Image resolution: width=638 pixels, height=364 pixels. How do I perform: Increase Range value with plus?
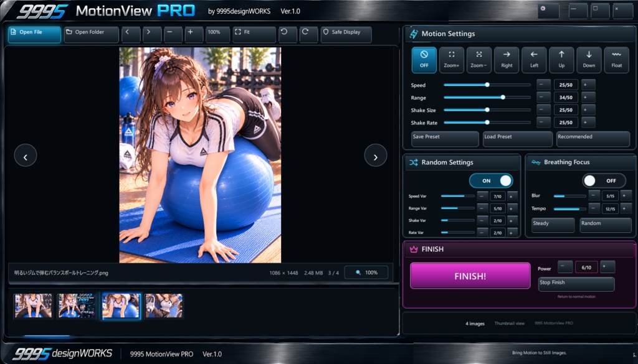pyautogui.click(x=588, y=98)
